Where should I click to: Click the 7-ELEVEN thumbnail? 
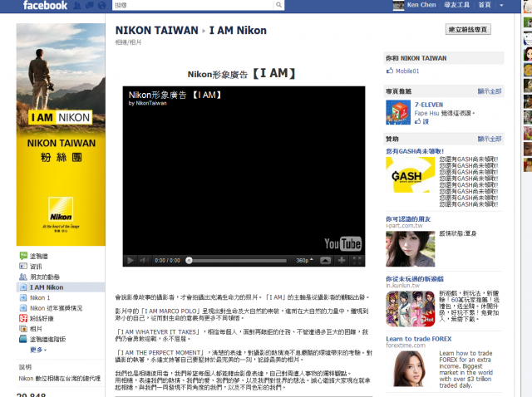(398, 113)
